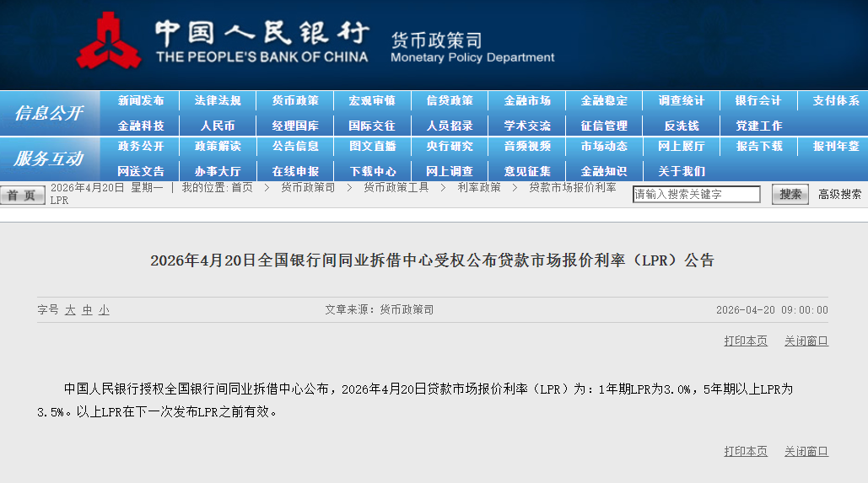Click breadcrumb link 贷款市场报价利率
The height and width of the screenshot is (483, 868).
573,188
